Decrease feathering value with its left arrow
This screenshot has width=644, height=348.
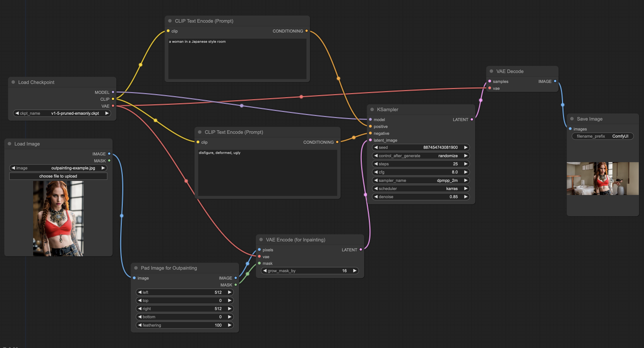click(x=140, y=325)
